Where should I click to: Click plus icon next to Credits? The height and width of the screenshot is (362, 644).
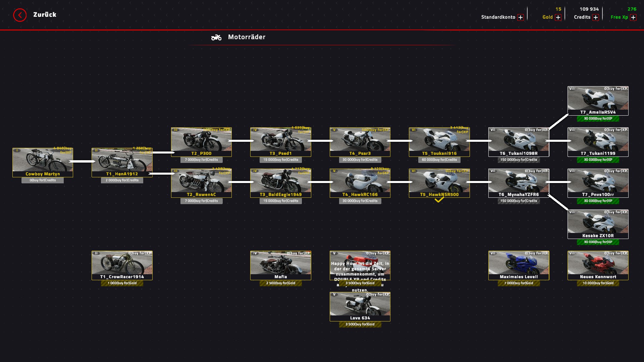[x=596, y=17]
